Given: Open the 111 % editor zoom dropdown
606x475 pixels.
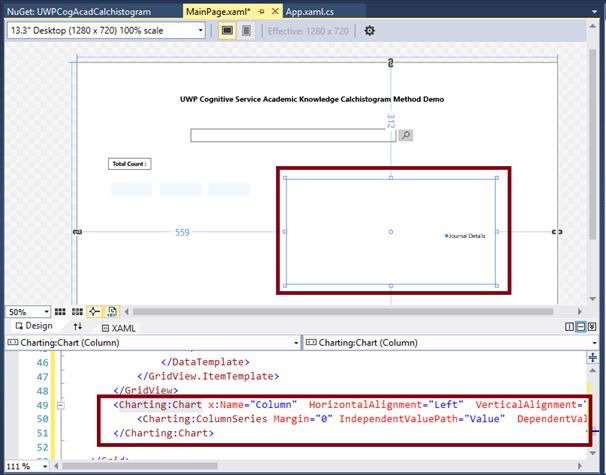Looking at the screenshot, I should pyautogui.click(x=27, y=466).
